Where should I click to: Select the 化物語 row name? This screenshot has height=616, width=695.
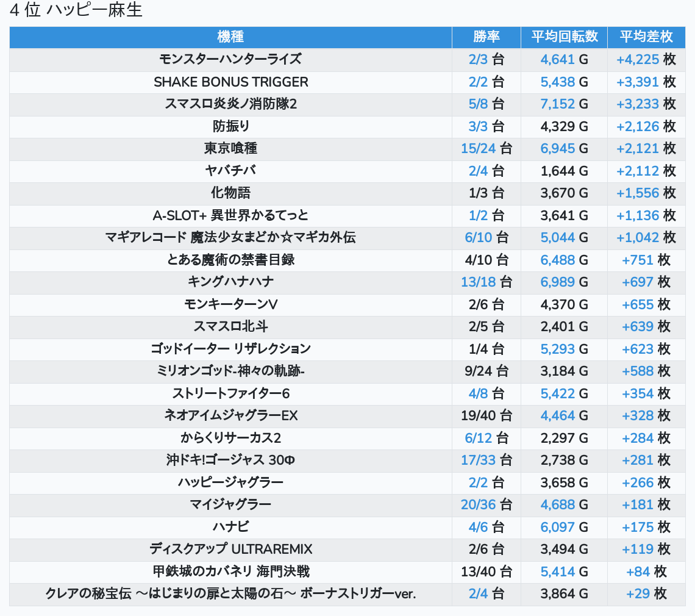(230, 193)
